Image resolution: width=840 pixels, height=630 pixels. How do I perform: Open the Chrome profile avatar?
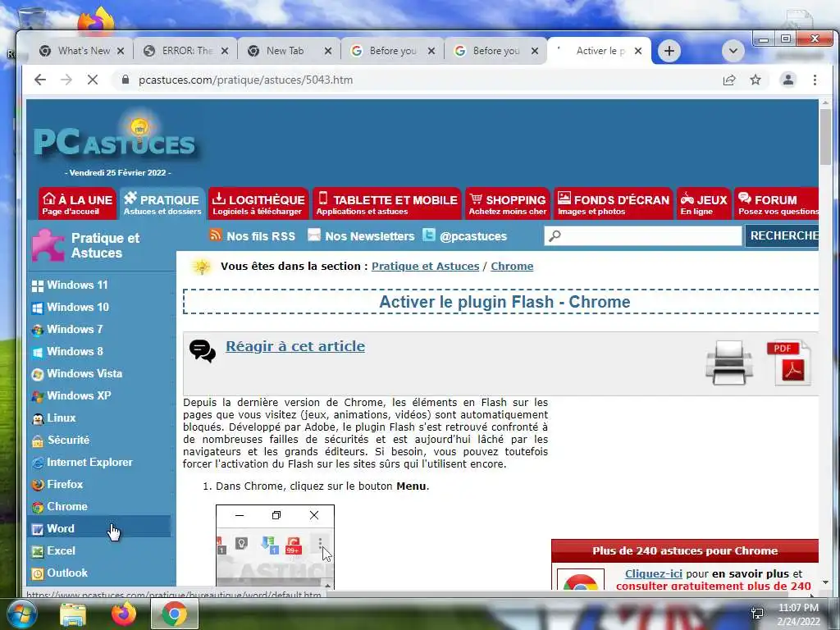(x=788, y=80)
